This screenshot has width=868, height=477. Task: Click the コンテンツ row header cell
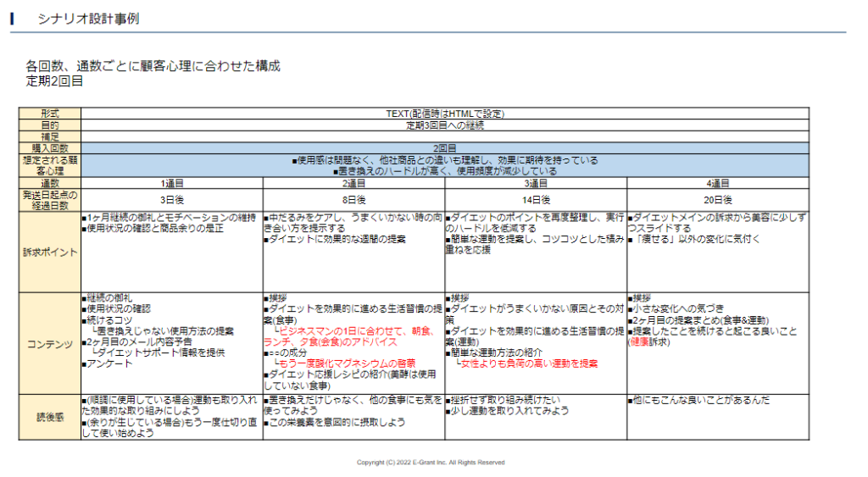[x=50, y=342]
